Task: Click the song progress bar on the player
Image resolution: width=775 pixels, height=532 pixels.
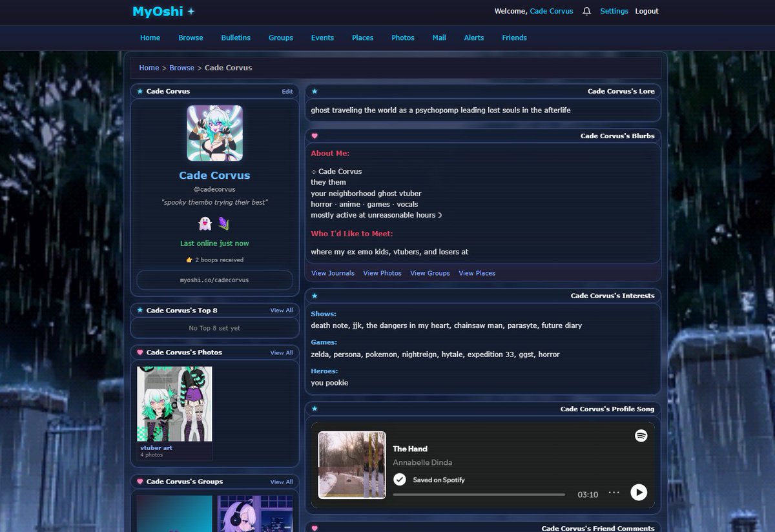Action: (x=478, y=494)
